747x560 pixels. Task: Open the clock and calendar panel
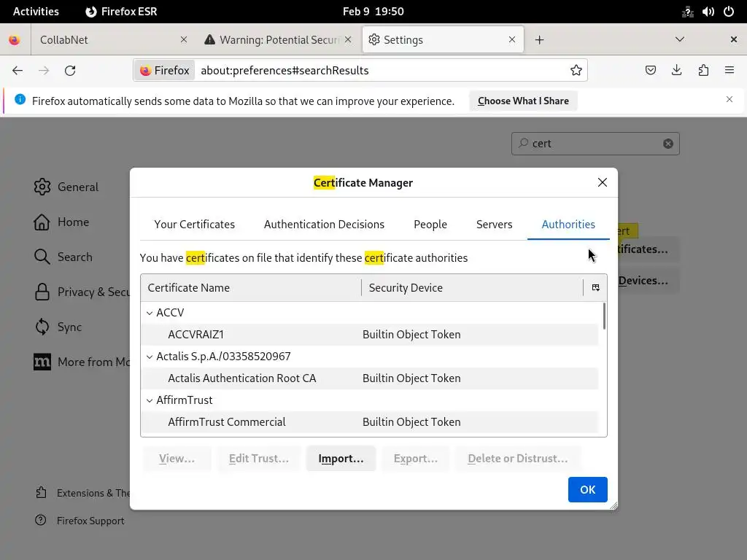point(373,12)
